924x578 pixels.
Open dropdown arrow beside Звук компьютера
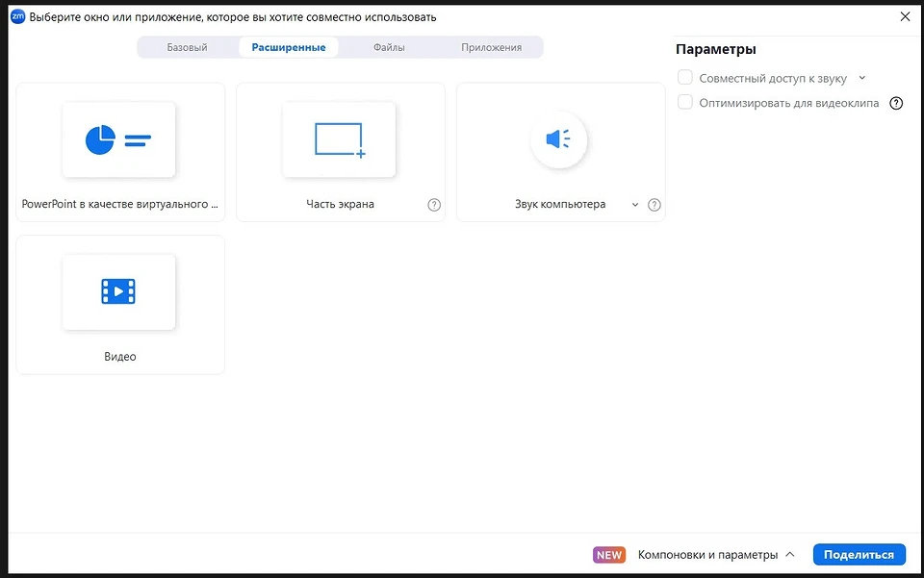634,205
